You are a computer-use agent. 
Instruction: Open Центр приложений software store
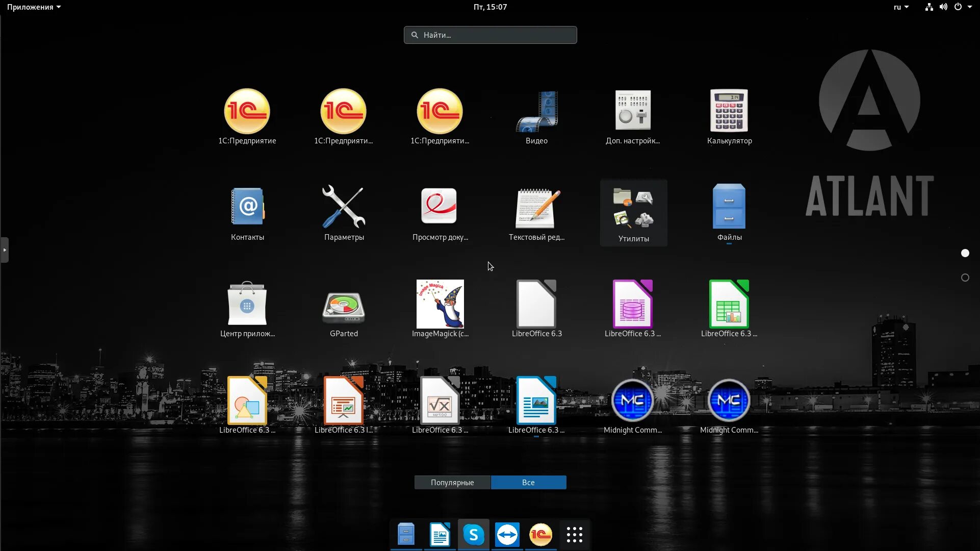coord(247,310)
